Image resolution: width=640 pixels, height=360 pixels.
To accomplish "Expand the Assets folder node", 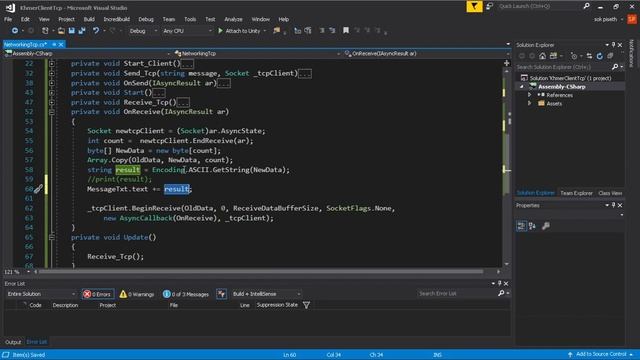I will point(530,104).
